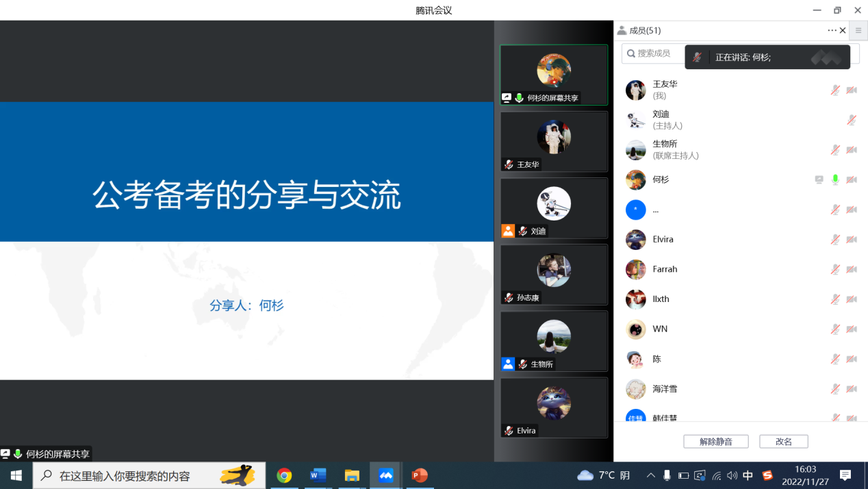Click the muted microphone icon in speaking banner

point(697,58)
